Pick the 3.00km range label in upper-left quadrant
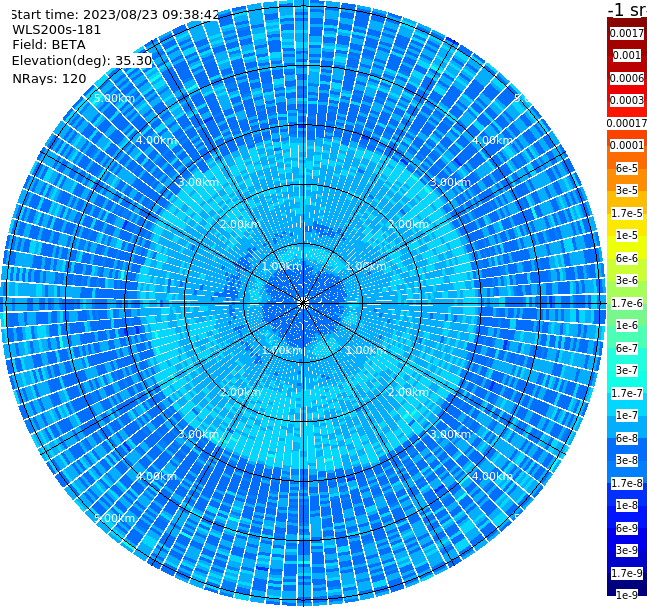The image size is (647, 607). pos(198,182)
